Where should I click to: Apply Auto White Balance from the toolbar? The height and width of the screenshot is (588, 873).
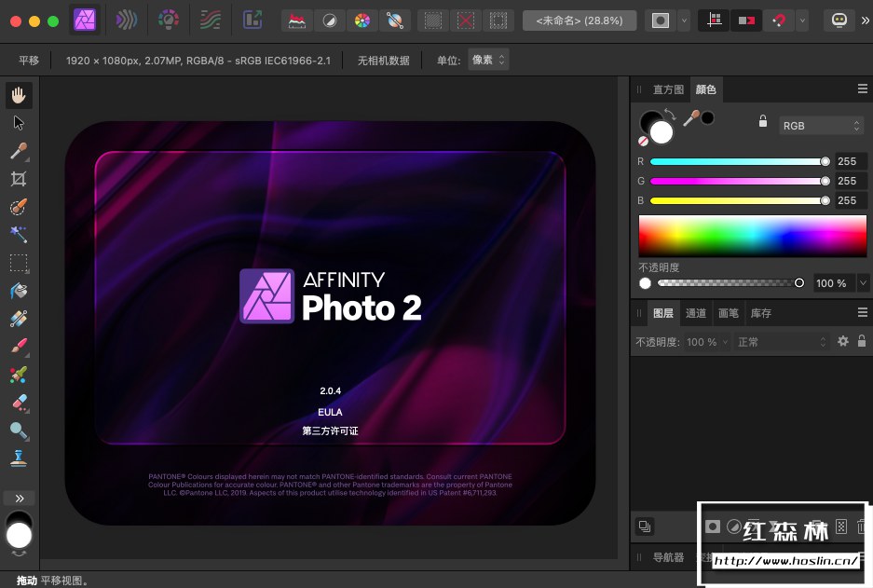(x=395, y=21)
